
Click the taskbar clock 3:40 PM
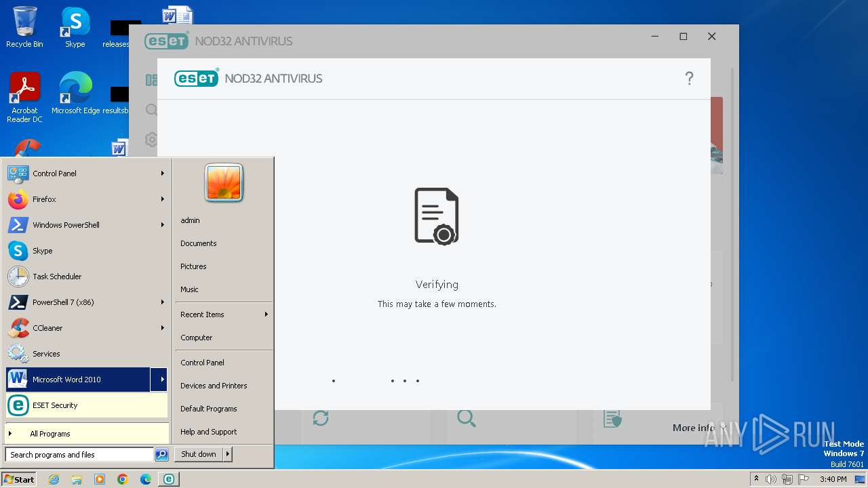[833, 479]
